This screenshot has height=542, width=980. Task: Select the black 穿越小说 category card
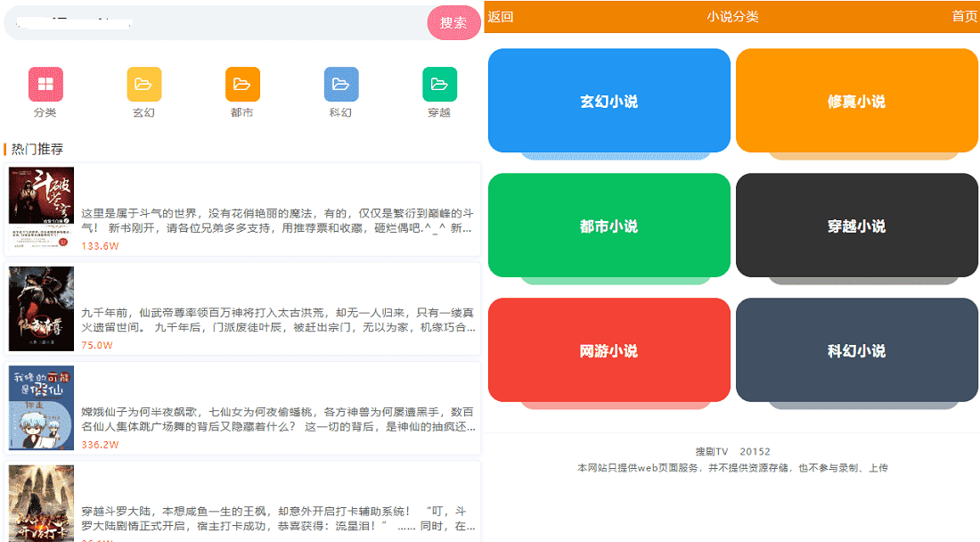click(x=856, y=226)
